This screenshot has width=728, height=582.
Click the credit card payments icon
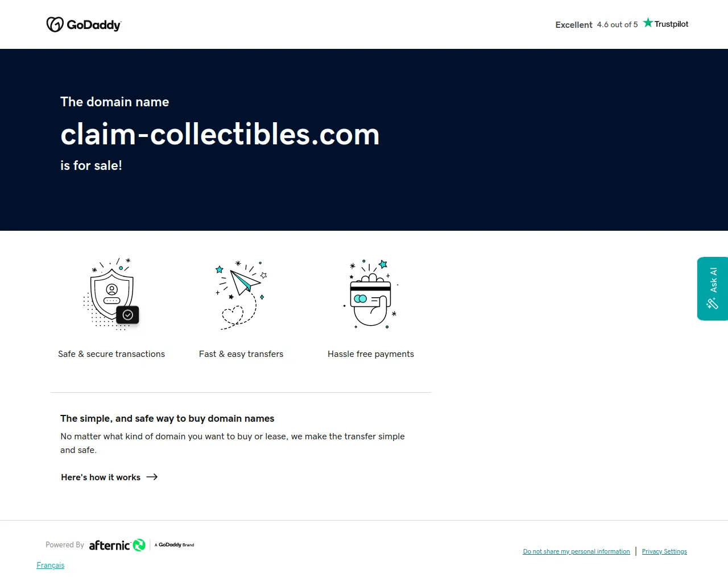coord(371,294)
